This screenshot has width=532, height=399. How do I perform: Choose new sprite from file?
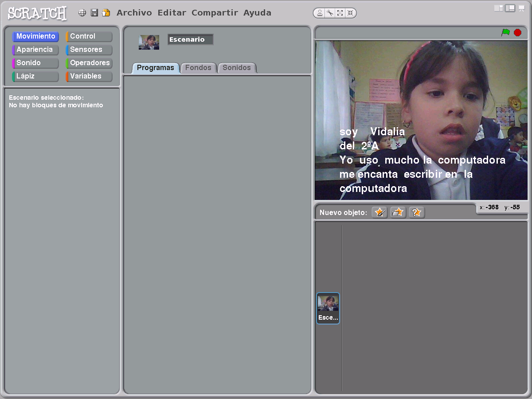(398, 212)
